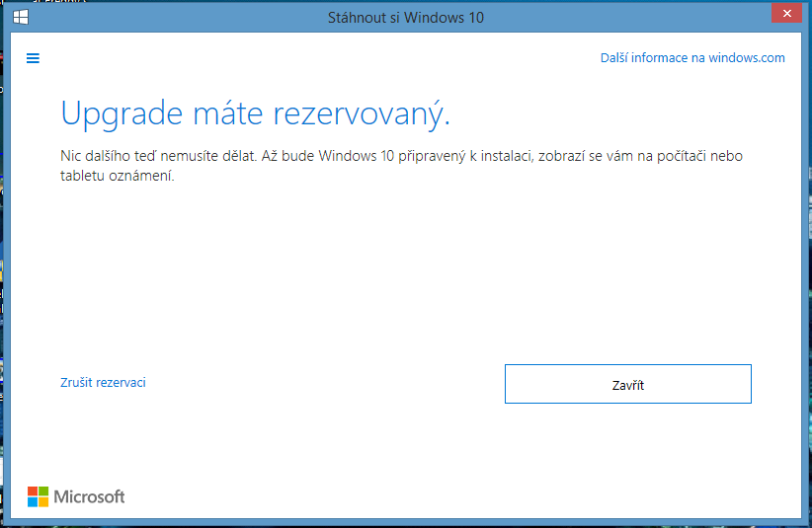
Task: Click the Windows logo in title bar
Action: point(20,17)
